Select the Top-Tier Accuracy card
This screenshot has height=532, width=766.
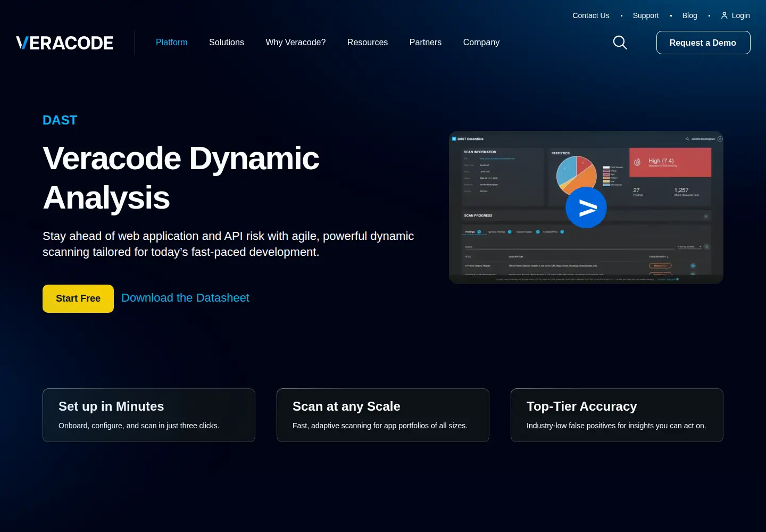[617, 415]
